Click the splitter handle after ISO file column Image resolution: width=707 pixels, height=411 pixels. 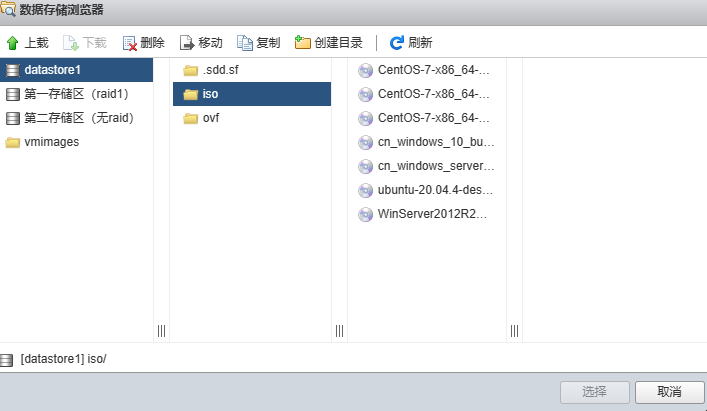(x=514, y=331)
